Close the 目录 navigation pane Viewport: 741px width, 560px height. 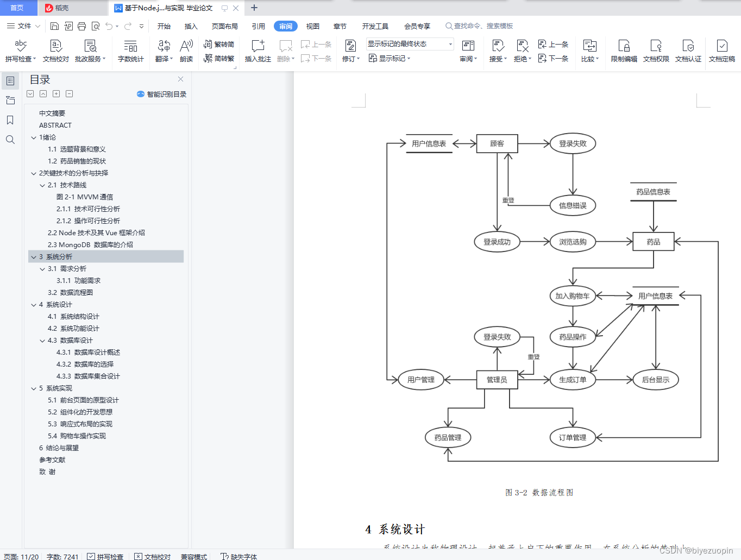tap(180, 79)
